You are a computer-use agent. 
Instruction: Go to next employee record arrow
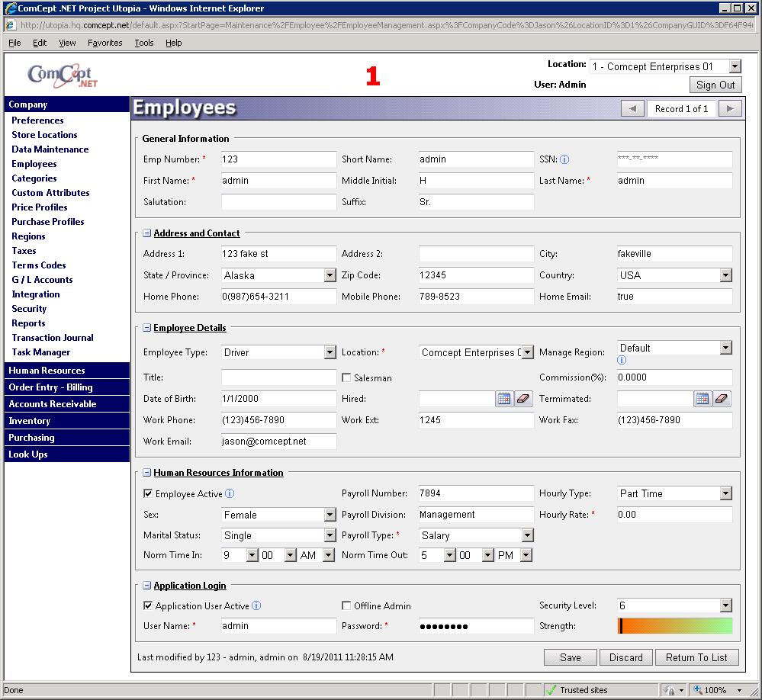pos(730,109)
